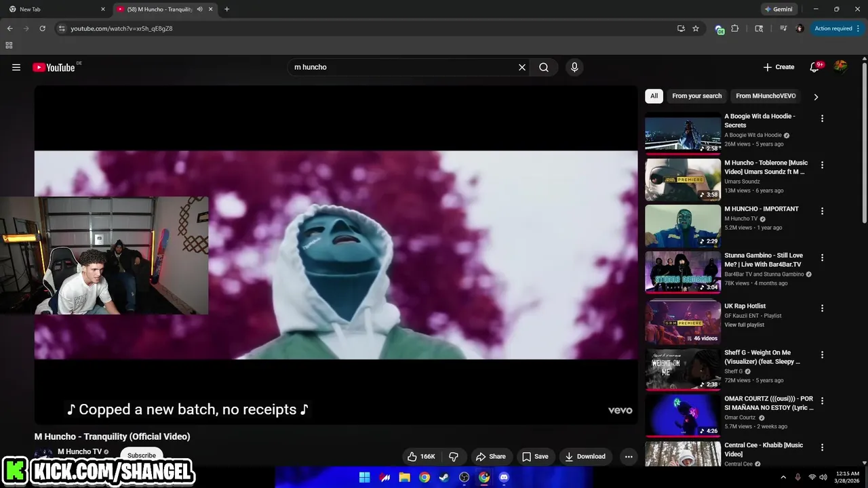
Task: Share the video
Action: click(x=491, y=456)
